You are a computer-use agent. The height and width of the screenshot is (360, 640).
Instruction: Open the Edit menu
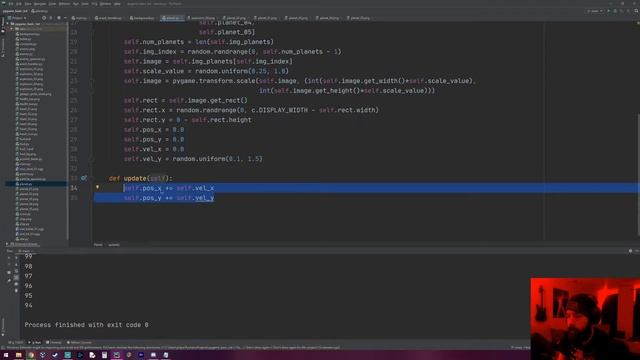click(19, 4)
